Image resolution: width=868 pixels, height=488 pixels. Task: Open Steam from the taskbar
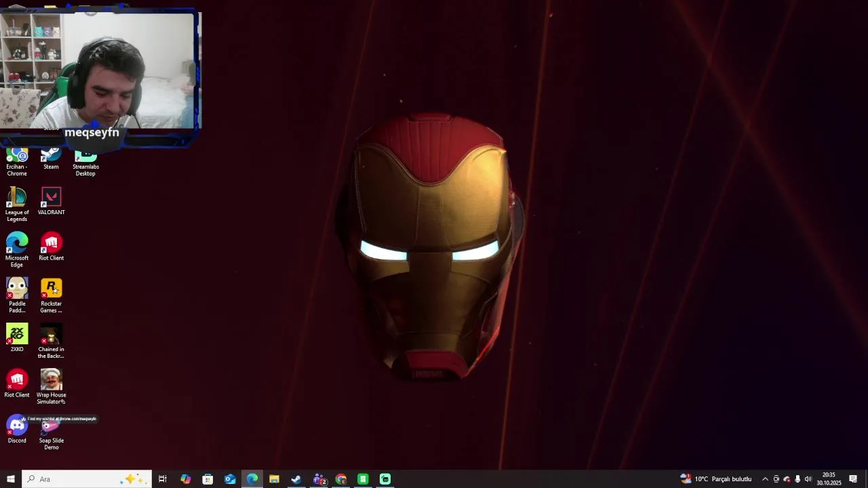tap(296, 479)
